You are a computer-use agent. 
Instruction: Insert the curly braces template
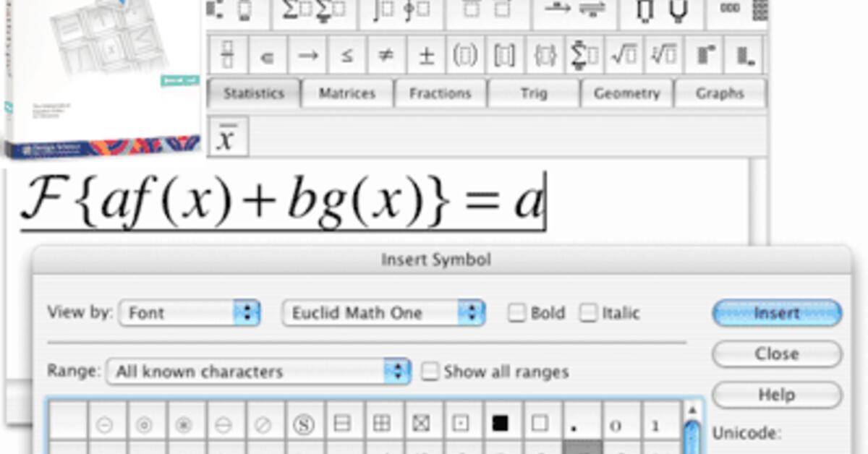point(545,55)
